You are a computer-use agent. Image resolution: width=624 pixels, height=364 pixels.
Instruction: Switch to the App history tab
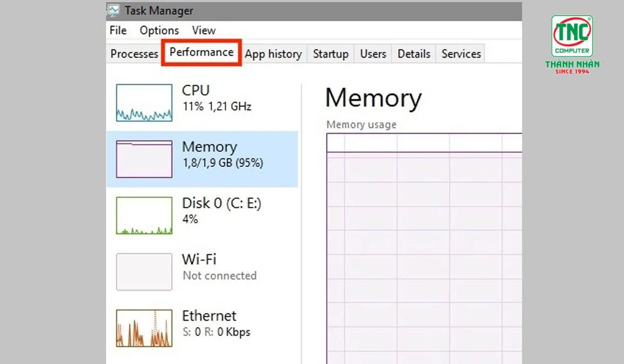tap(273, 54)
